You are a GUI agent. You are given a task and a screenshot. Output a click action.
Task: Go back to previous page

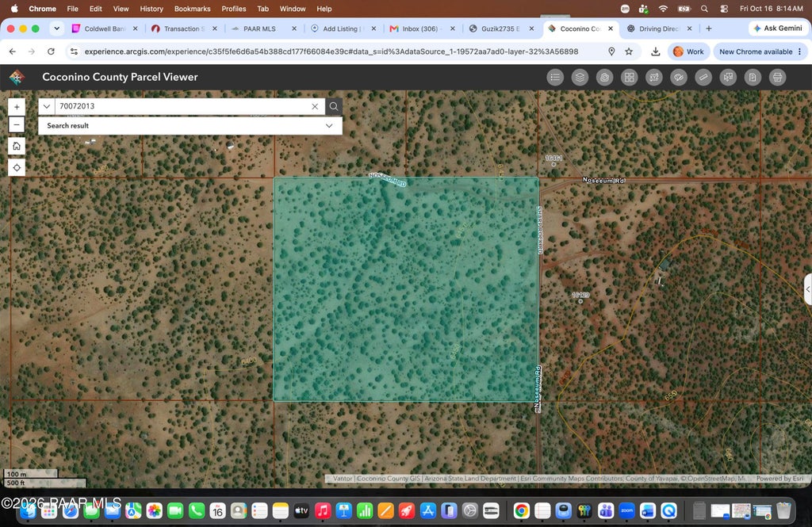coord(13,52)
